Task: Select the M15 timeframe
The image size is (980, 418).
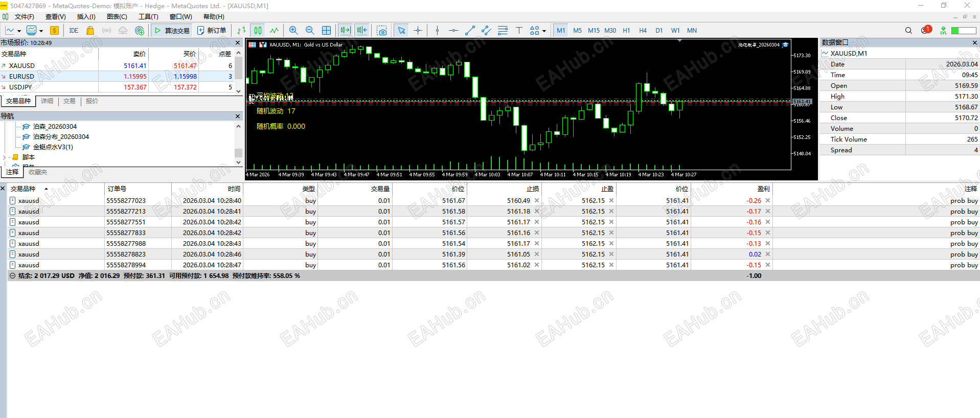Action: [x=594, y=31]
